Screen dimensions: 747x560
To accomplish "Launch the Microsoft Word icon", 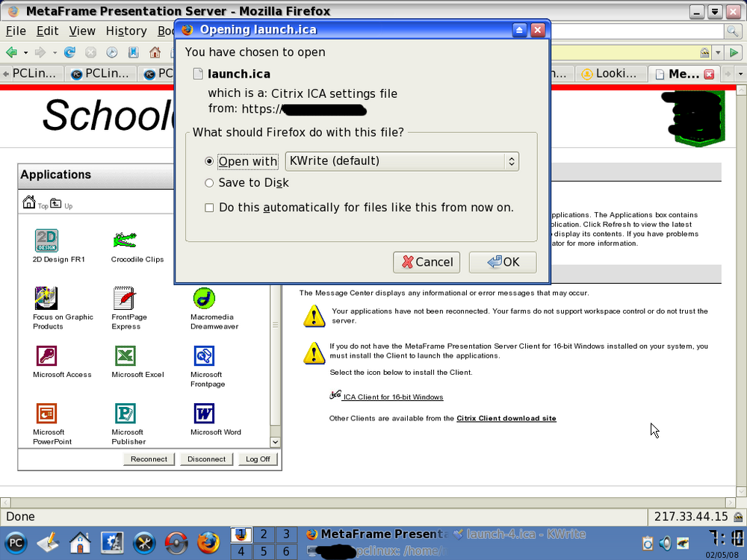I will (204, 414).
